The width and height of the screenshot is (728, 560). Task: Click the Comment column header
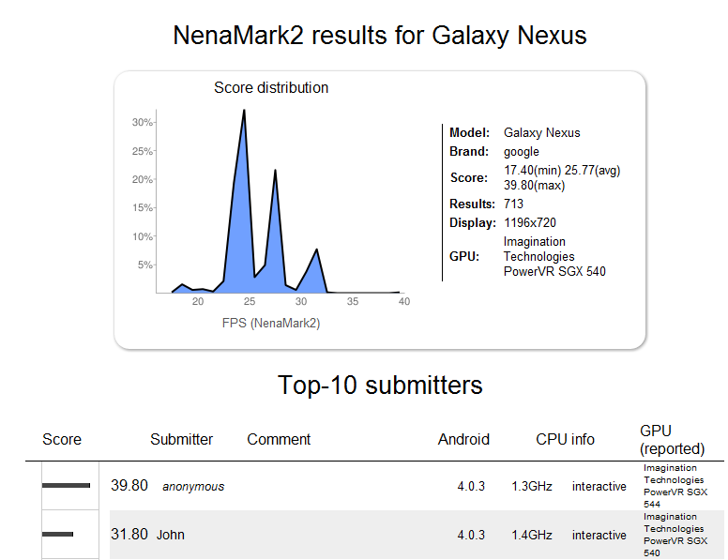(279, 439)
